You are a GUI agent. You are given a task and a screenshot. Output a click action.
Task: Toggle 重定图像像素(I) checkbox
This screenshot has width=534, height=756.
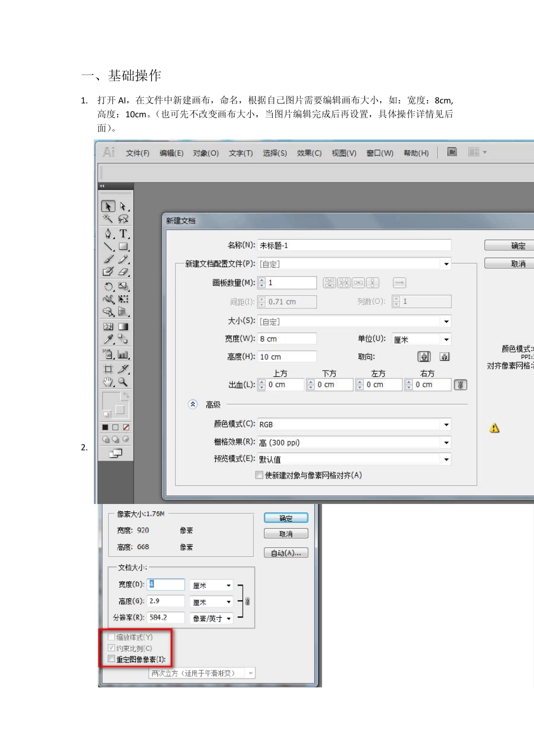[x=111, y=659]
